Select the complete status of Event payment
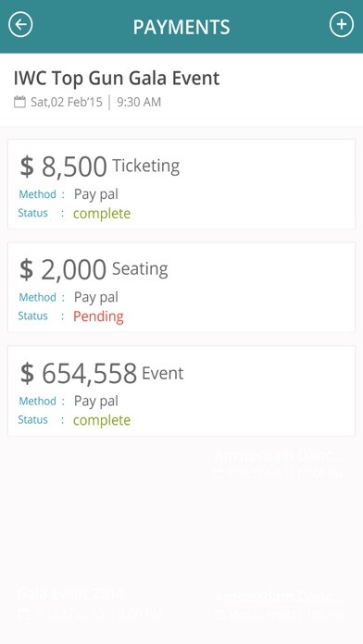Viewport: 363px width, 644px height. (x=102, y=420)
